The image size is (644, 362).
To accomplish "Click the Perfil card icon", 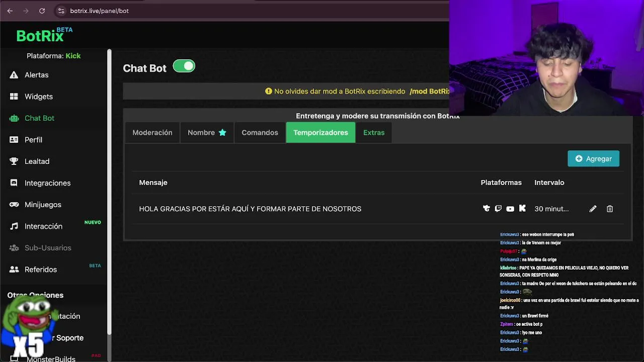I will tap(14, 140).
